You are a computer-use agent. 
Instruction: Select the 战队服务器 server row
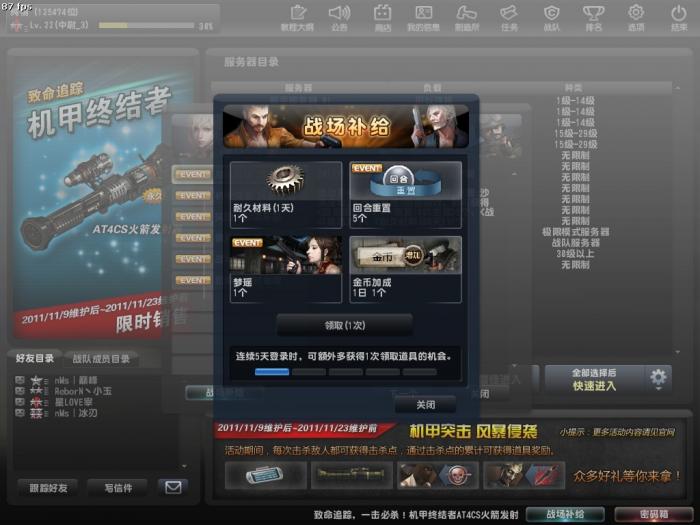click(575, 243)
